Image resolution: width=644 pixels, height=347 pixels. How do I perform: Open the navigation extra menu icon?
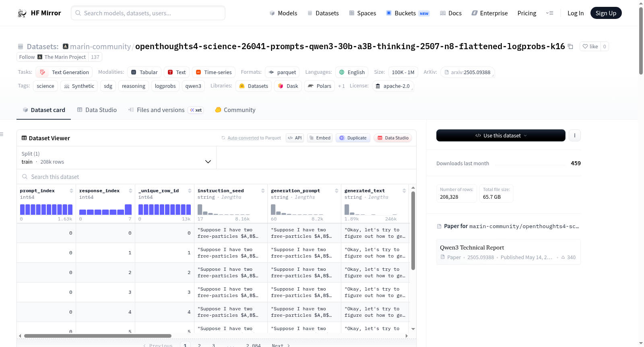[x=549, y=13]
